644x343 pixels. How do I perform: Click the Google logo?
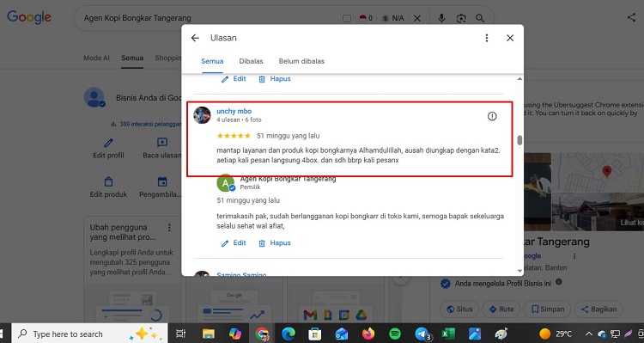pos(29,17)
